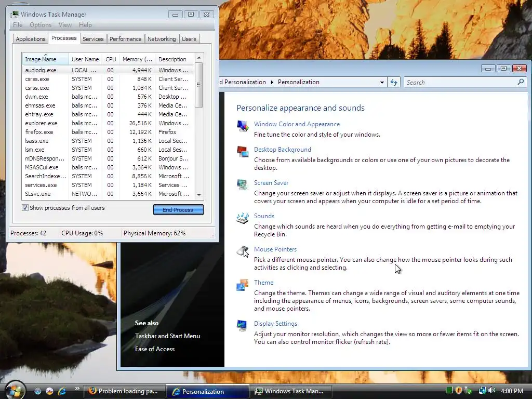
Task: Select the services.exe process row
Action: pyautogui.click(x=108, y=185)
